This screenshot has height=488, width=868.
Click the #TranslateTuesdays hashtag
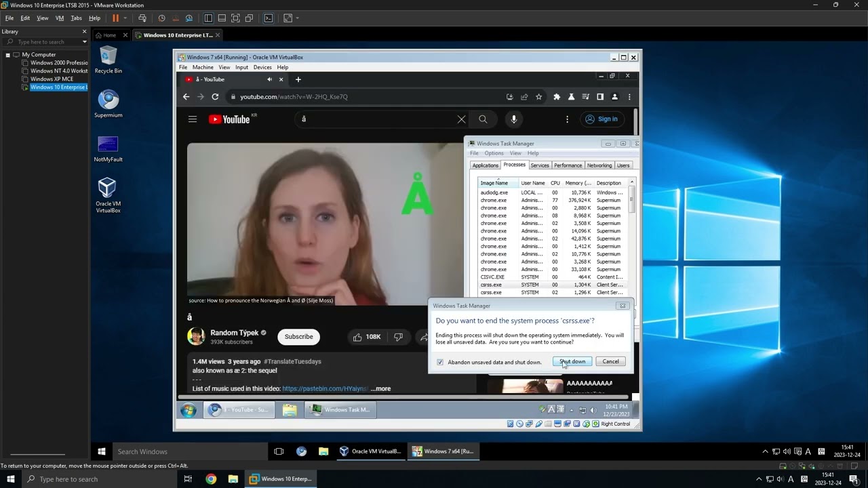coord(292,362)
